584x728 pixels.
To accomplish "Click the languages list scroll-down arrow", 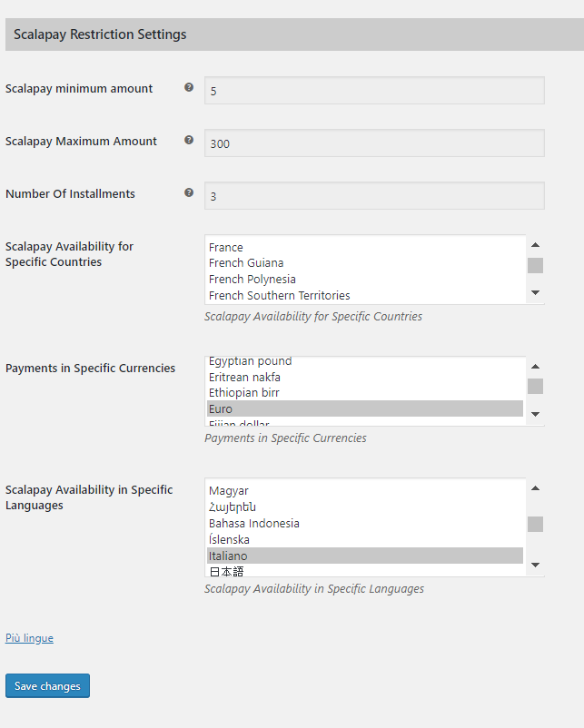I will pos(535,565).
